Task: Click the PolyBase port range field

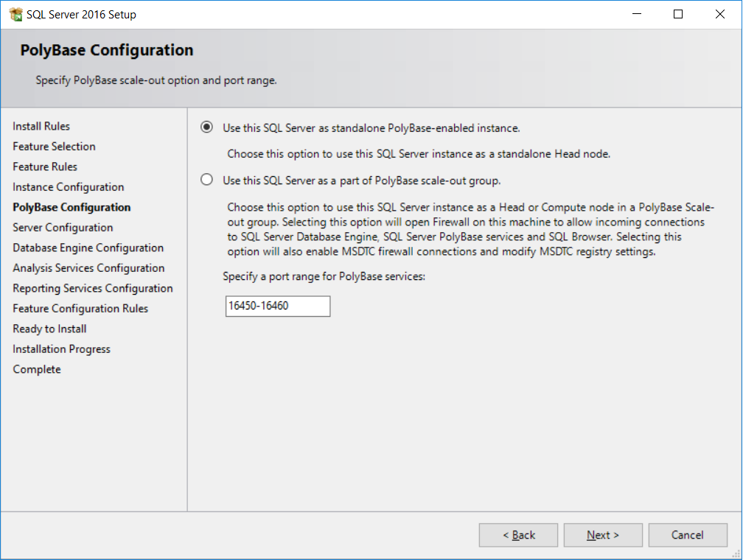Action: coord(278,306)
